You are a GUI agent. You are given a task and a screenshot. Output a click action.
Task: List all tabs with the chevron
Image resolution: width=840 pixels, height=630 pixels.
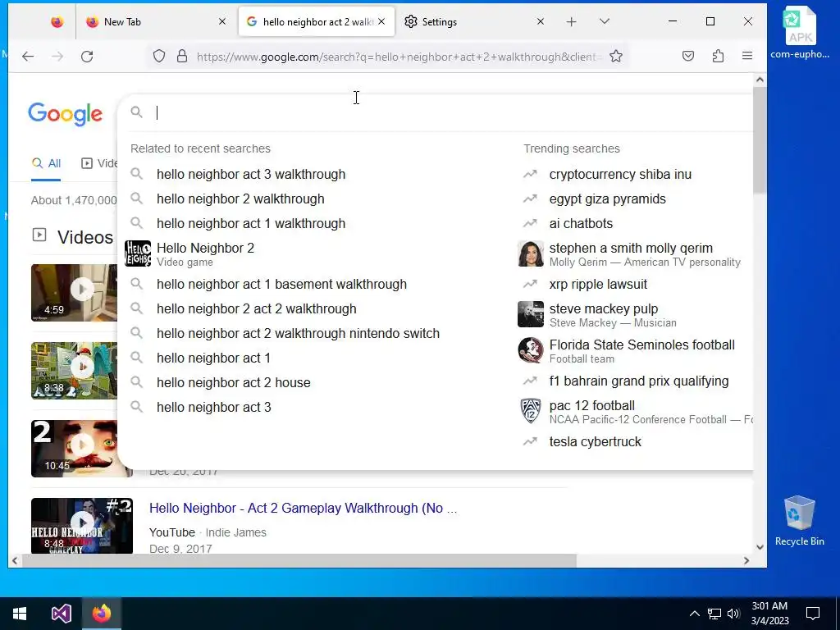tap(605, 21)
